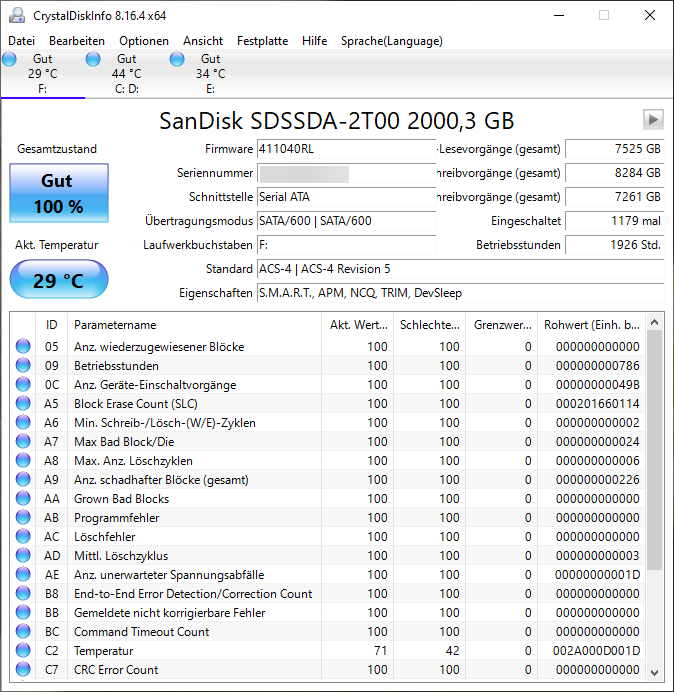The image size is (674, 692).
Task: Click status orb for attribute A8
Action: (23, 460)
